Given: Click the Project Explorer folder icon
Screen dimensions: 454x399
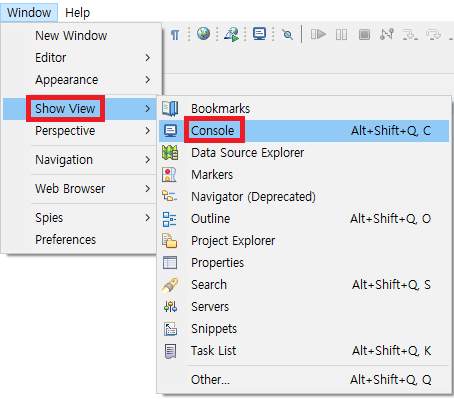Looking at the screenshot, I should pyautogui.click(x=170, y=241).
